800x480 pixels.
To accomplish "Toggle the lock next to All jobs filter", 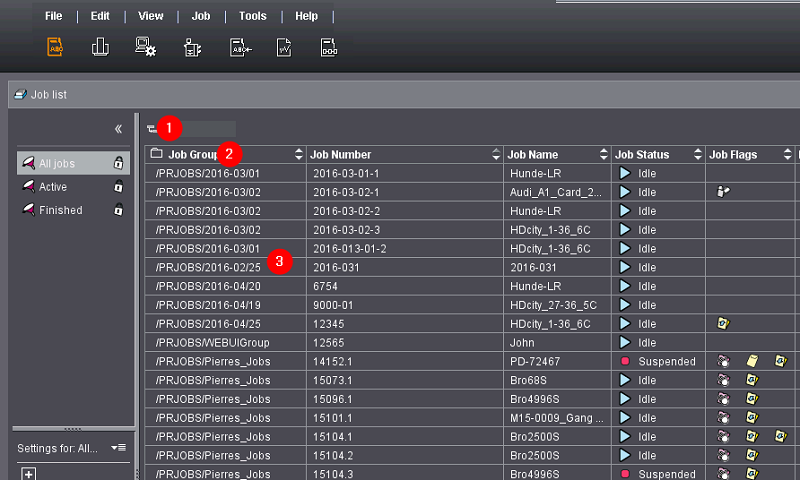I will [x=118, y=163].
